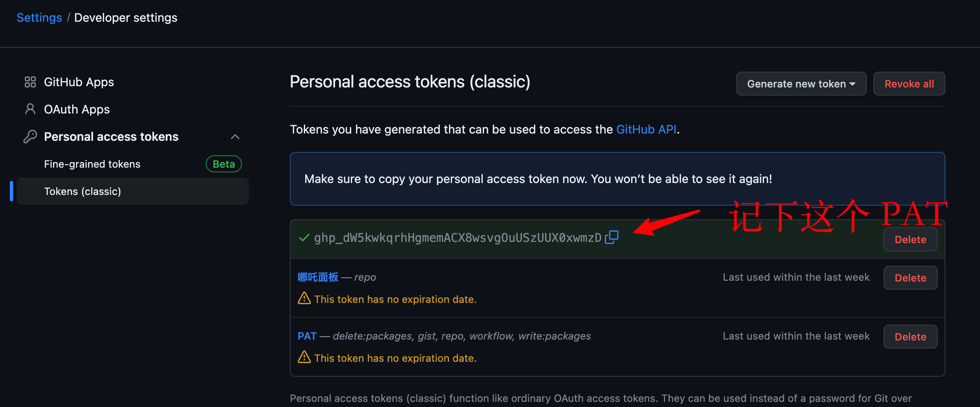
Task: Click the warning triangle under 哪吒面板 token
Action: click(x=304, y=298)
